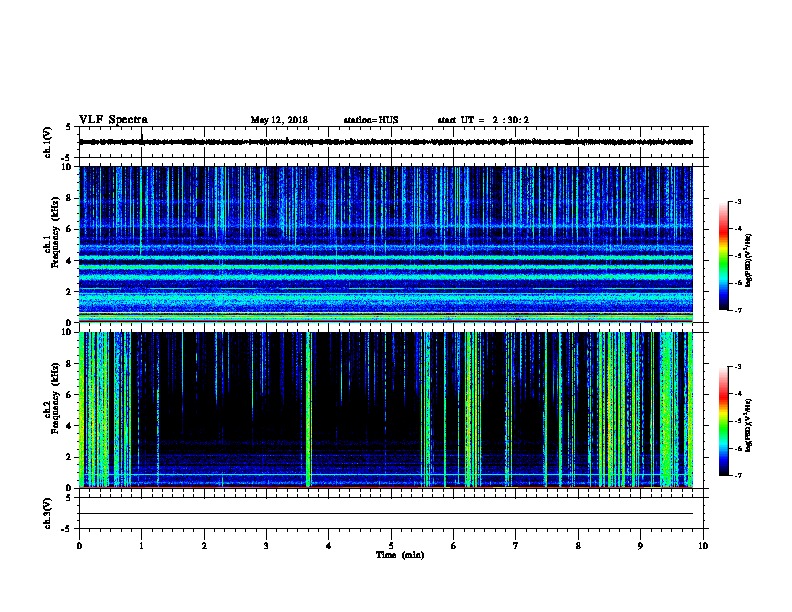Click the 'ch.3(V)' axis label
Image resolution: width=792 pixels, height=612 pixels.
pyautogui.click(x=47, y=513)
